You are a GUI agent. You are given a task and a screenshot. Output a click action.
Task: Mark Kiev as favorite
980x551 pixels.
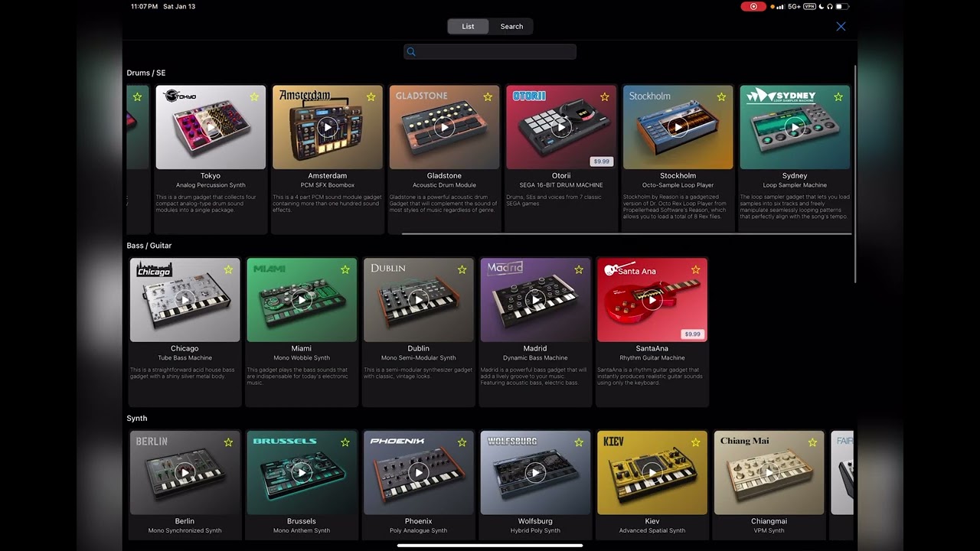click(695, 442)
